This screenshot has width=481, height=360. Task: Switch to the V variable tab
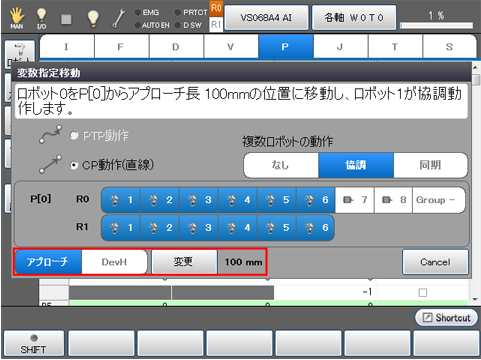coord(231,47)
